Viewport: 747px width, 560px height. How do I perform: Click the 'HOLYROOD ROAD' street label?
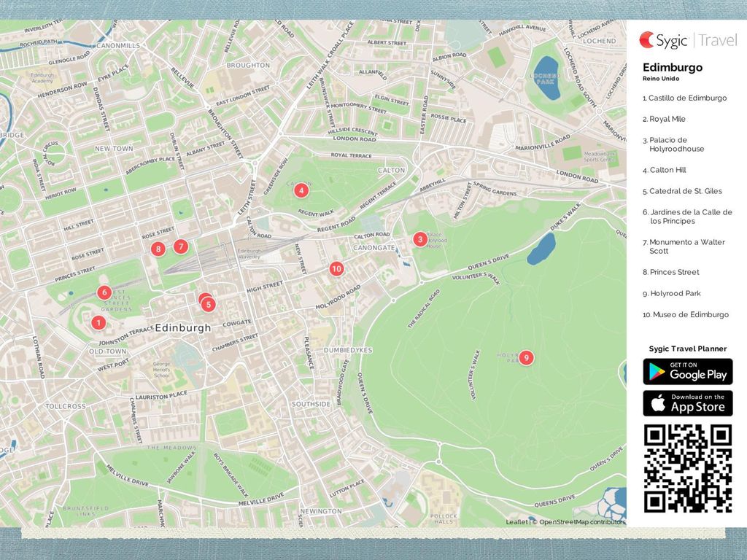(338, 297)
